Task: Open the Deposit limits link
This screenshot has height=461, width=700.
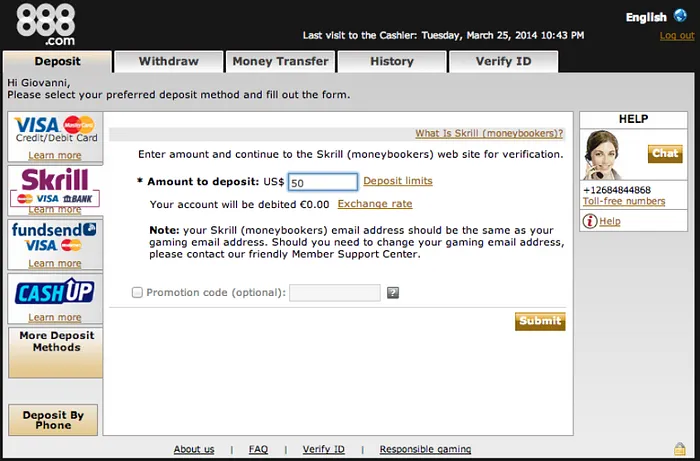Action: 397,181
